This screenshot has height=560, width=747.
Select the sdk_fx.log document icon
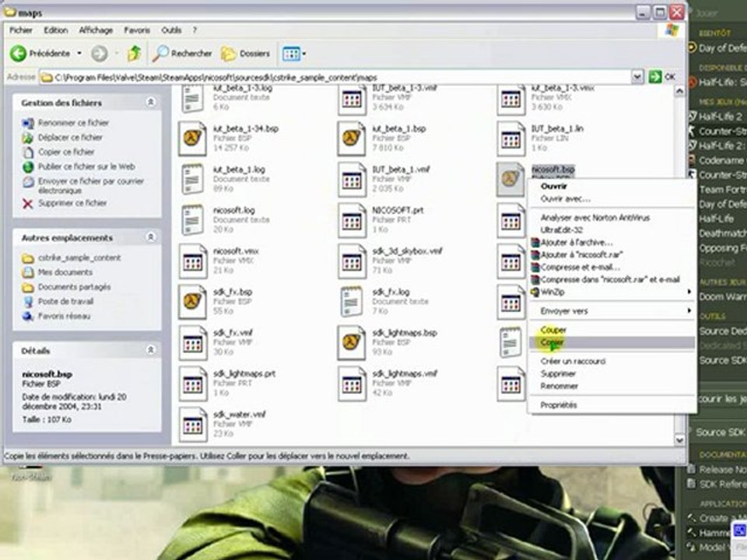[351, 302]
